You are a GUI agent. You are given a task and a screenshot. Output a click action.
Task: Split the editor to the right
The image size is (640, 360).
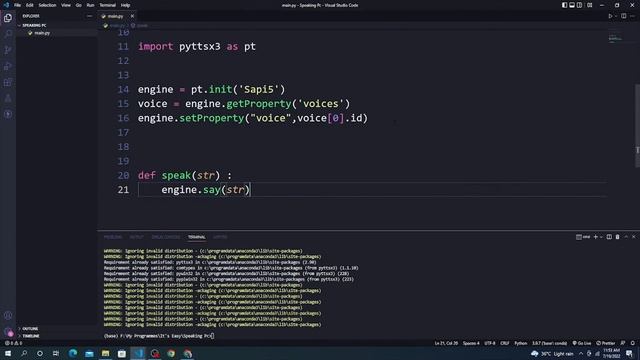coord(624,16)
